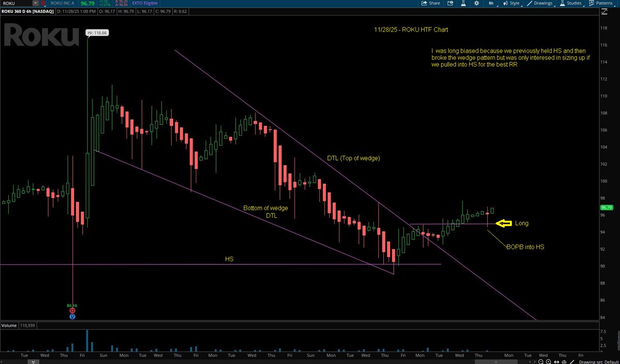The height and width of the screenshot is (364, 620).
Task: Click the chart alert/snapshot icon beside Share
Action: tap(450, 3)
